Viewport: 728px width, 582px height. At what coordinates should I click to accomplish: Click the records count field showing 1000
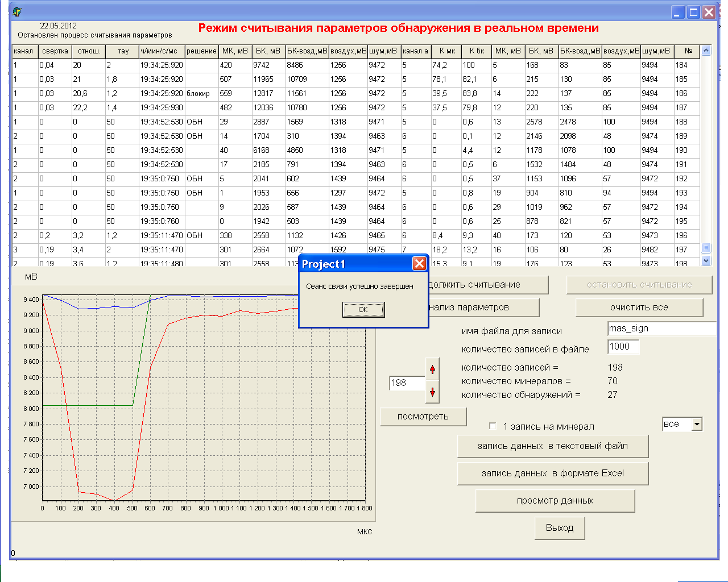coord(623,347)
